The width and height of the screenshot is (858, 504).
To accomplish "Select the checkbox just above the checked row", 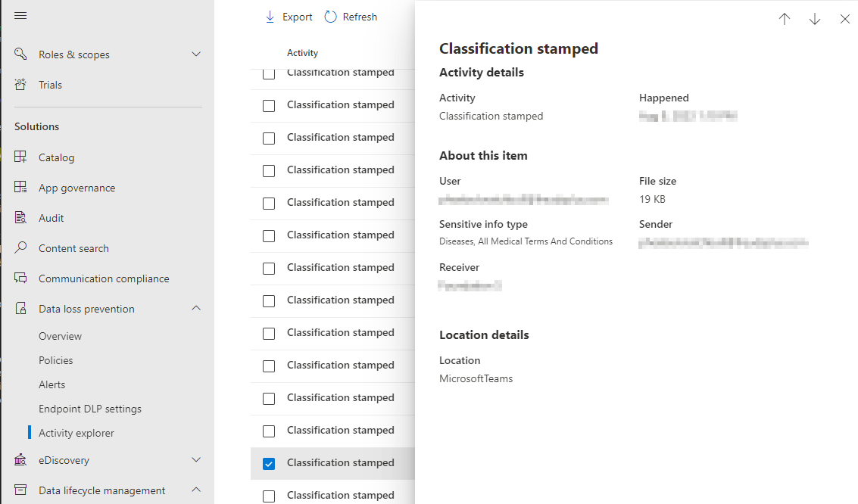I will pos(269,431).
